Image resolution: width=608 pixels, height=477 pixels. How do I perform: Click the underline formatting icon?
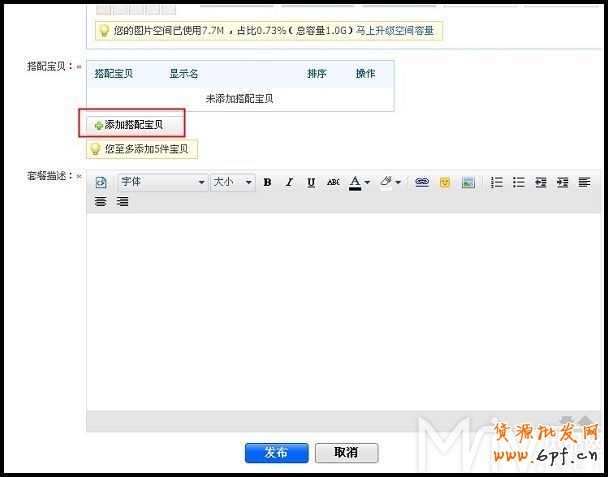coord(311,183)
